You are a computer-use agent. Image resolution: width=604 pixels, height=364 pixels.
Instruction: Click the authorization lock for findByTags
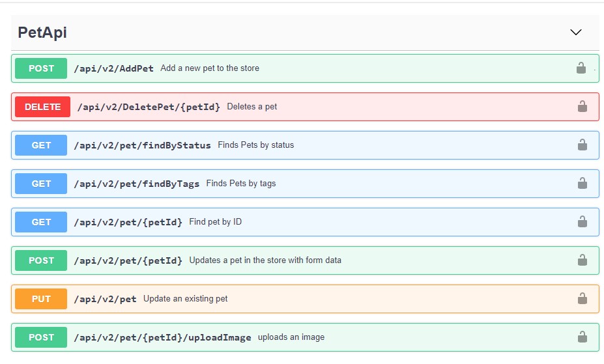[582, 183]
